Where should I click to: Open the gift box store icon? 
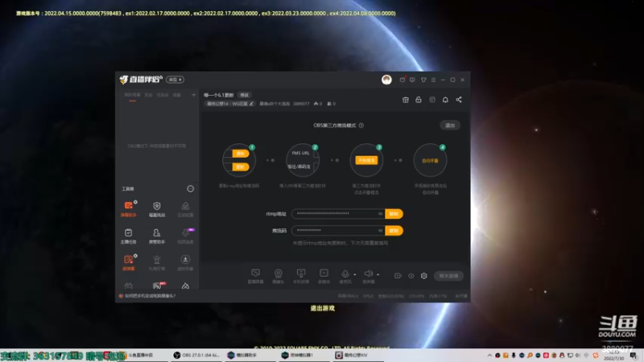pos(406,100)
